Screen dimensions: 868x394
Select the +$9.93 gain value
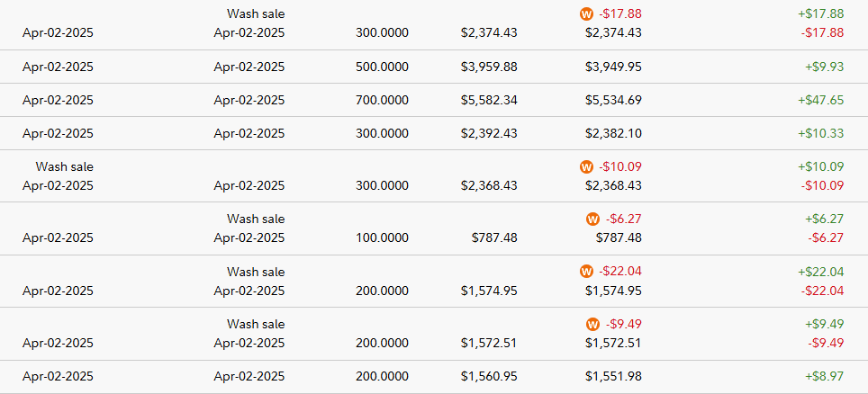click(824, 67)
